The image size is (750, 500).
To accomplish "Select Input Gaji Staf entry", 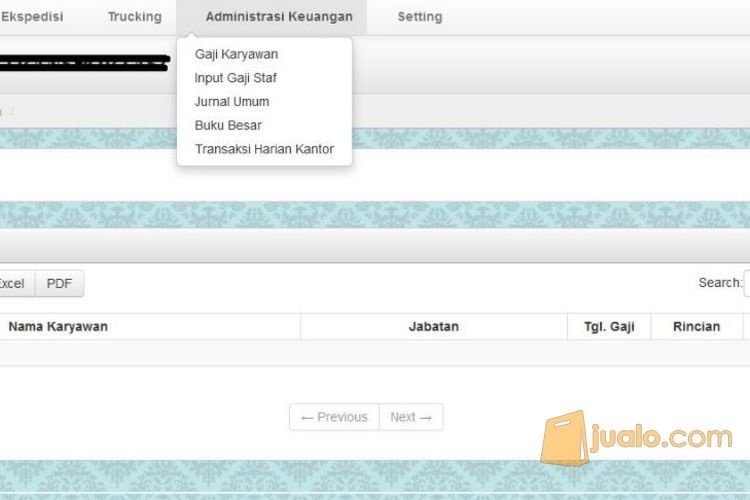I will (235, 78).
